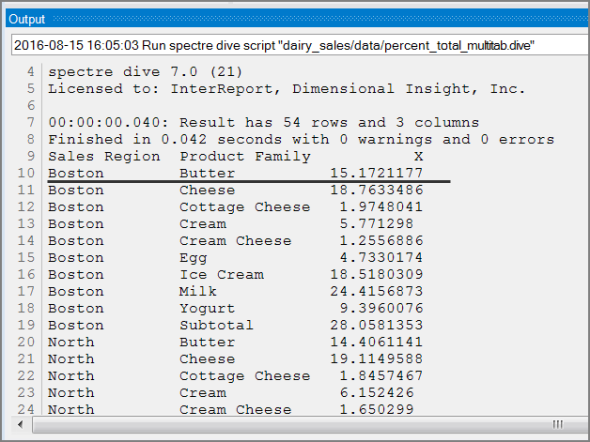Click value 1.2556886 for Boston Cream Cheese
Image resolution: width=590 pixels, height=442 pixels.
pyautogui.click(x=381, y=241)
